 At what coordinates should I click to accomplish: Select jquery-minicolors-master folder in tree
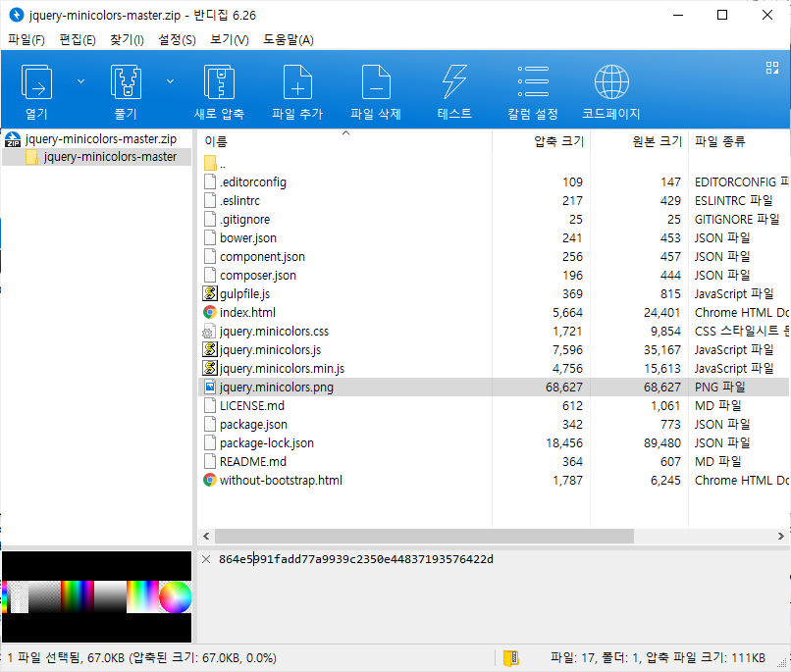tap(111, 157)
